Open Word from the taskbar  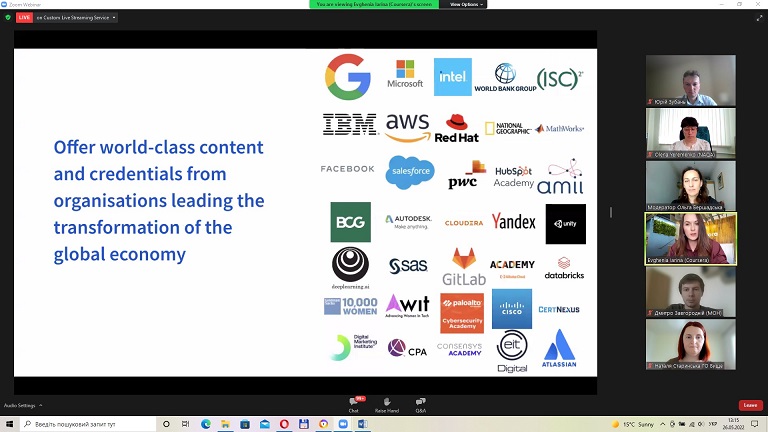coord(362,424)
